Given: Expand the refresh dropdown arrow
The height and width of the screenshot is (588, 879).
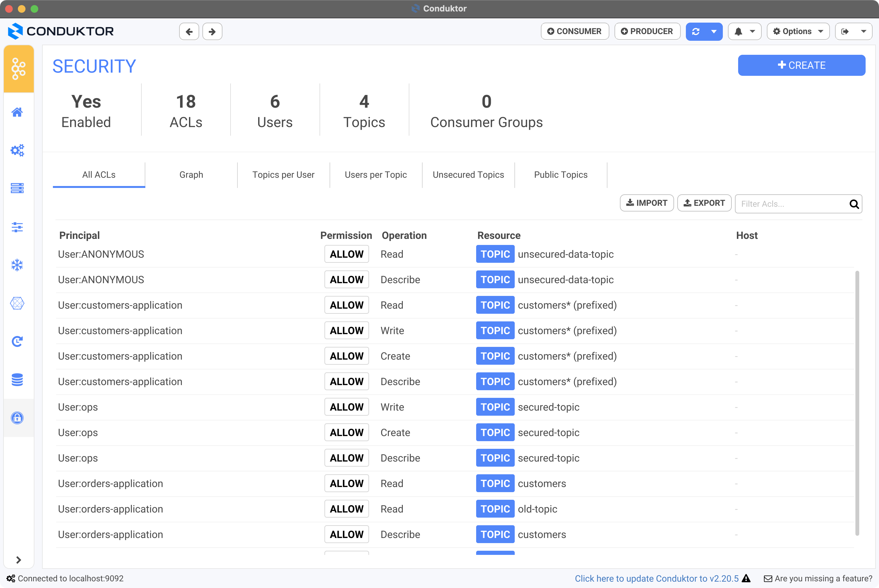Looking at the screenshot, I should [714, 32].
